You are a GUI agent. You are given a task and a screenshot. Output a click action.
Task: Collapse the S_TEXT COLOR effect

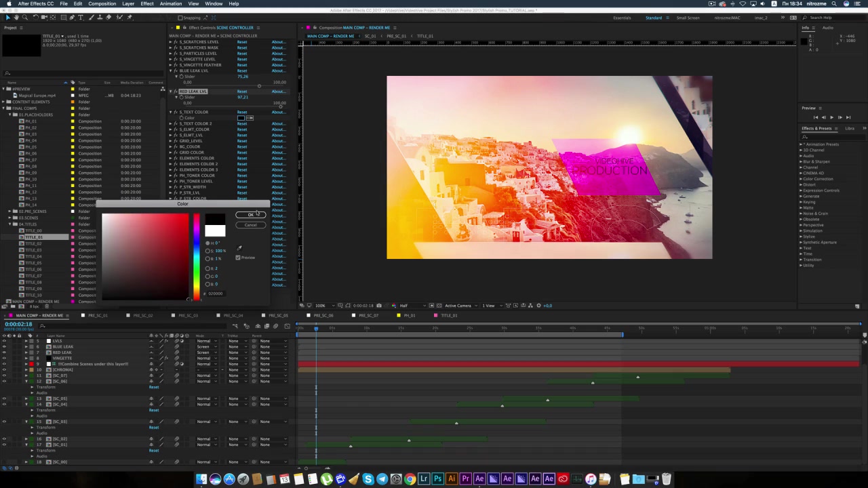171,112
